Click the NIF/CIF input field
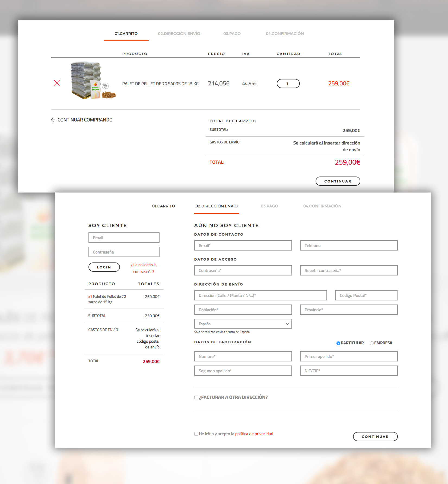448x484 pixels. 348,371
